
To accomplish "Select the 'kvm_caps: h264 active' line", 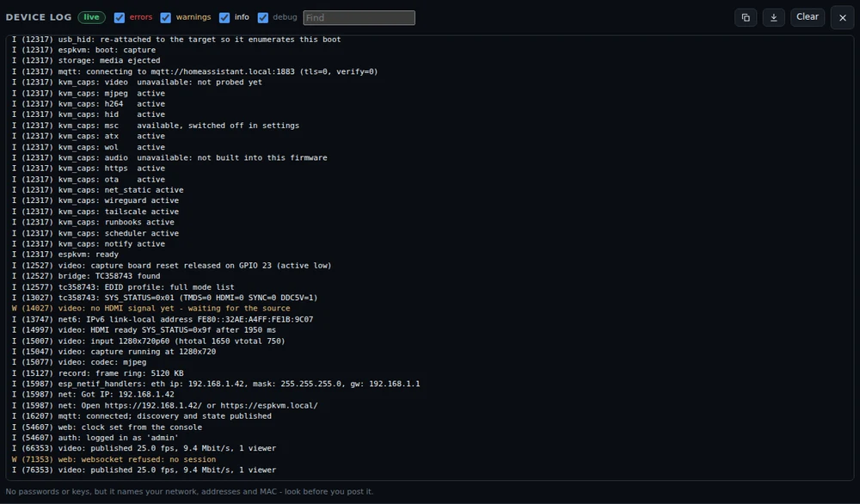I will 89,104.
